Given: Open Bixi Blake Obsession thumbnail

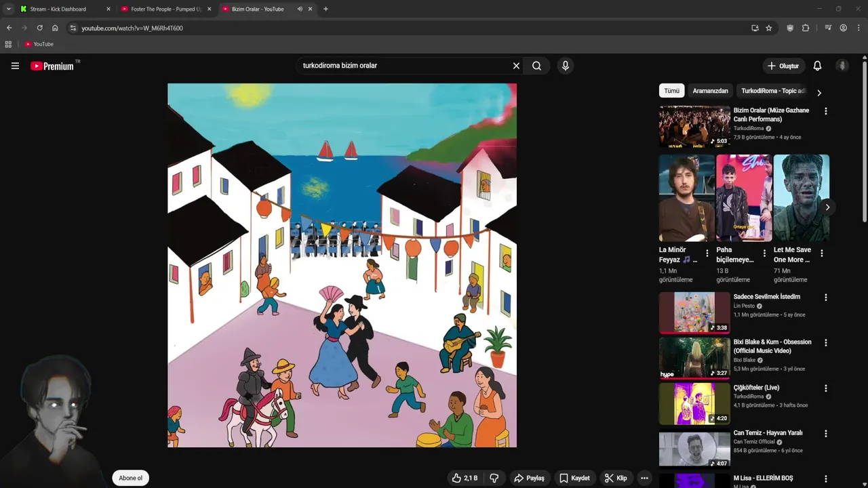Looking at the screenshot, I should coord(694,358).
